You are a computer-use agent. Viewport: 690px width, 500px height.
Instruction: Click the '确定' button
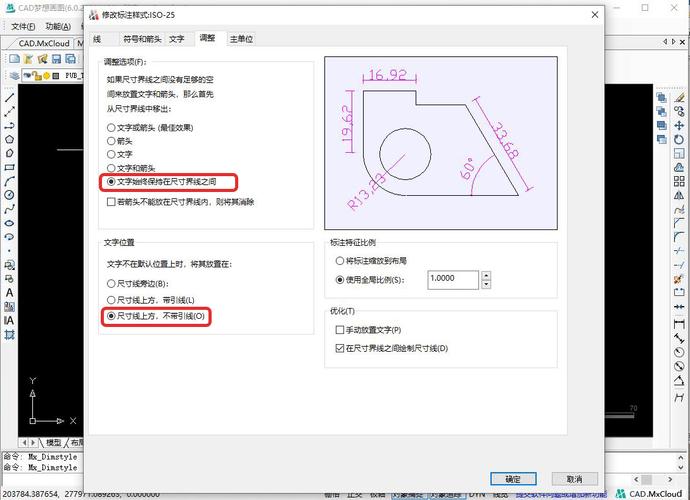coord(513,479)
